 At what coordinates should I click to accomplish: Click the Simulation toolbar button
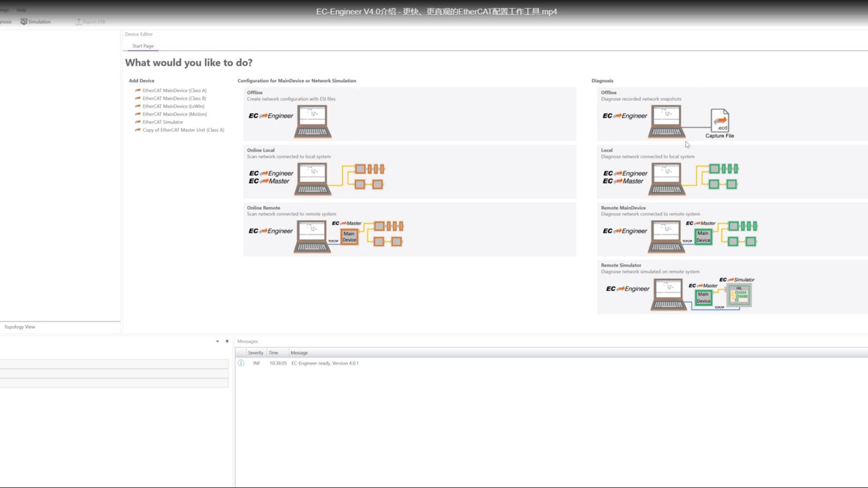point(35,22)
